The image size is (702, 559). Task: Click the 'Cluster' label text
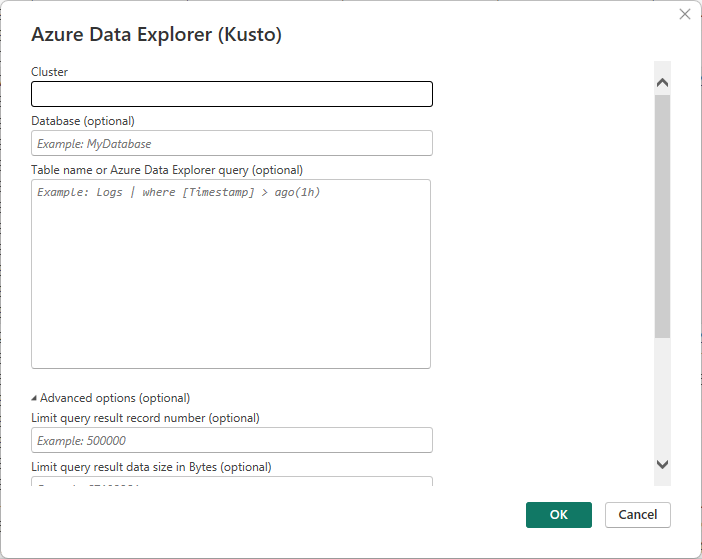tap(49, 72)
